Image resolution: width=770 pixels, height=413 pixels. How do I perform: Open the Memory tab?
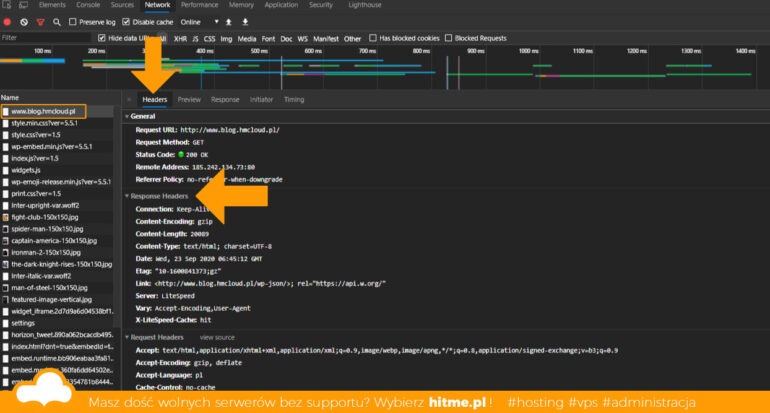coord(241,5)
